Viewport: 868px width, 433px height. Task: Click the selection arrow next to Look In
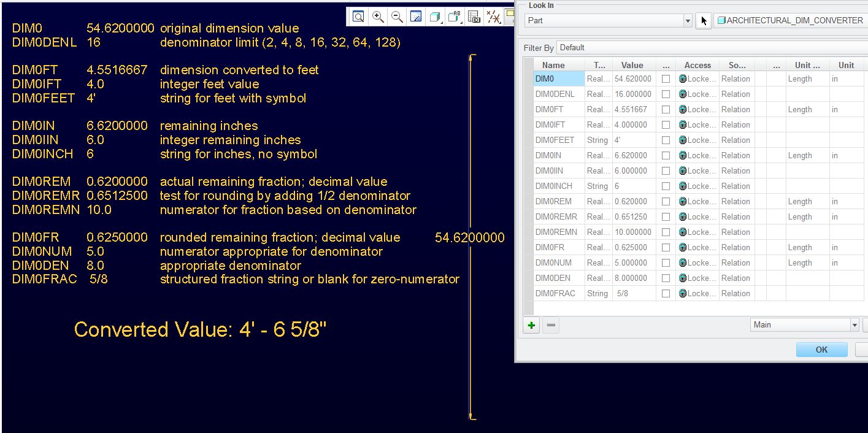pyautogui.click(x=704, y=20)
